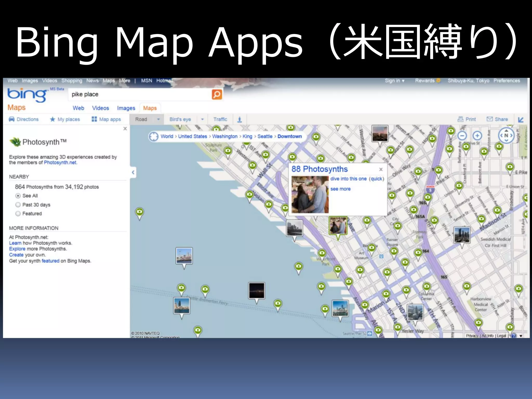Viewport: 532px width, 399px height.
Task: Open Directions with car icon
Action: [x=24, y=119]
